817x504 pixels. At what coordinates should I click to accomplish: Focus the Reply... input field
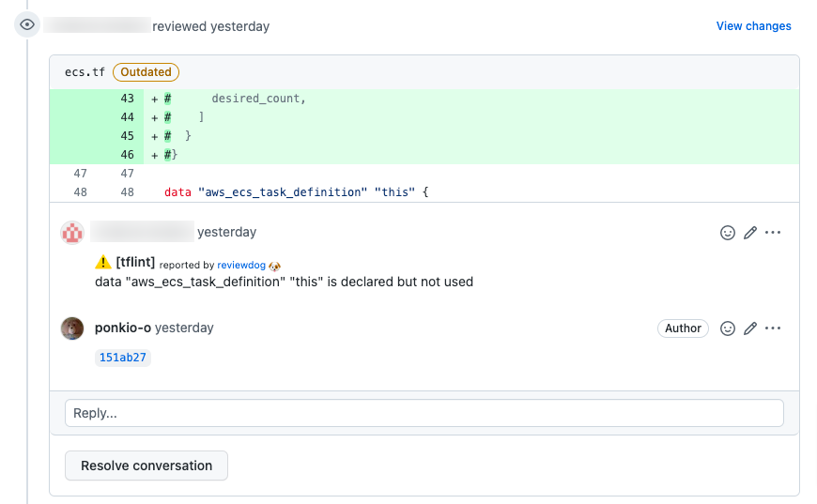(x=424, y=413)
